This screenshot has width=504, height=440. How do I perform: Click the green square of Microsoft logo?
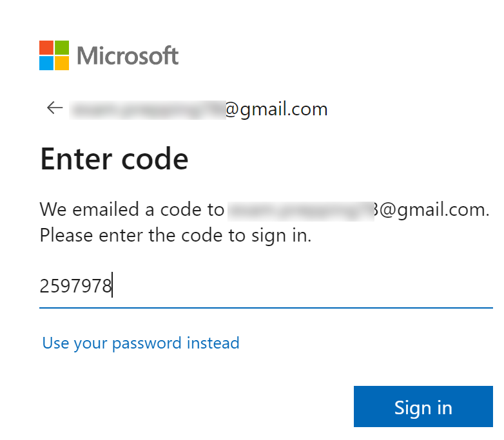click(61, 48)
